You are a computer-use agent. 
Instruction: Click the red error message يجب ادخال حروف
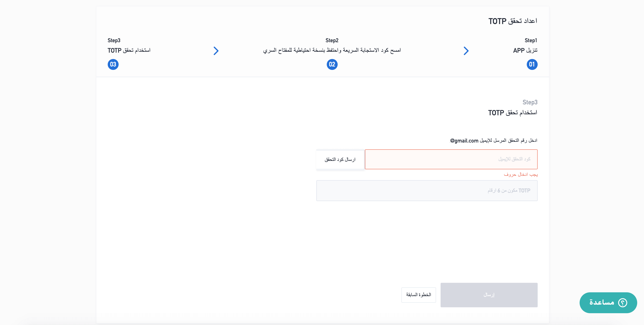pyautogui.click(x=520, y=174)
